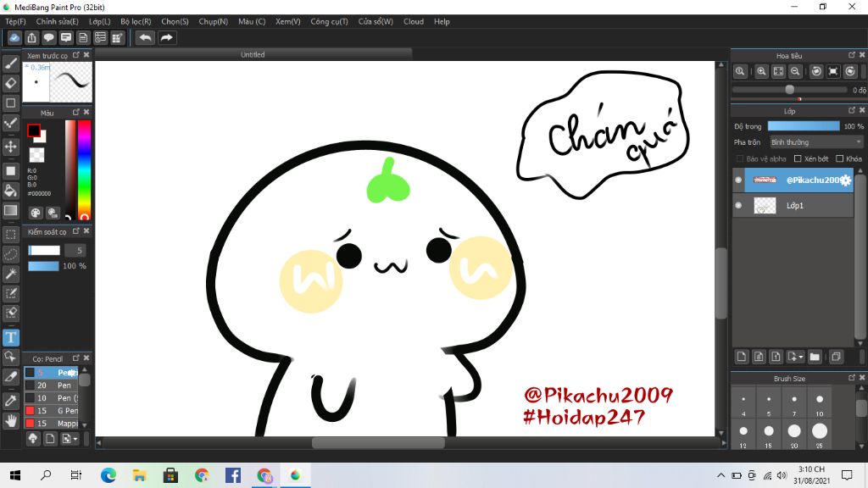Open add-layer dropdown arrow in layer panel
The image size is (868, 488).
pos(801,358)
